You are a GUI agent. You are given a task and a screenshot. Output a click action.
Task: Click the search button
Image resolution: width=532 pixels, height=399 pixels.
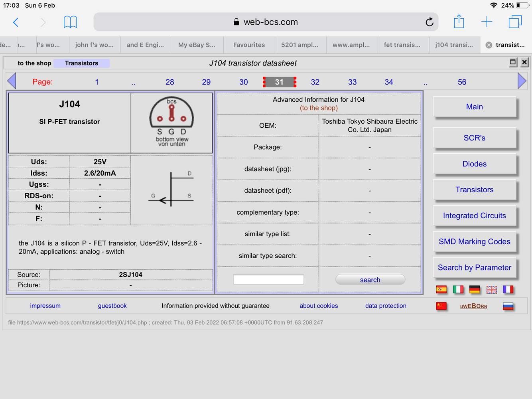(370, 279)
